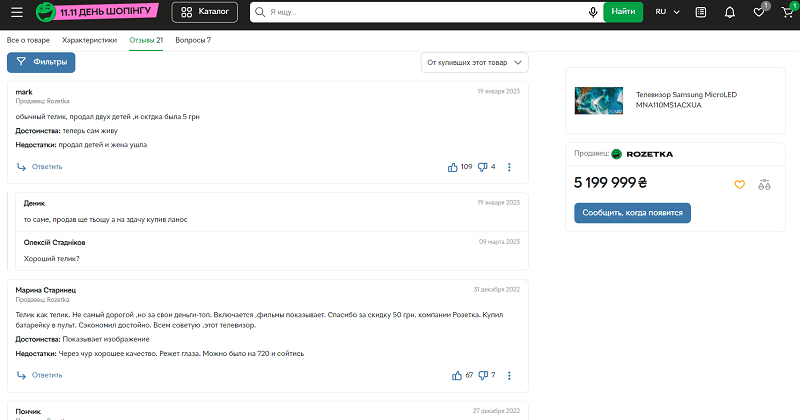The width and height of the screenshot is (800, 420).
Task: Click commenter name Деник
Action: (x=34, y=203)
